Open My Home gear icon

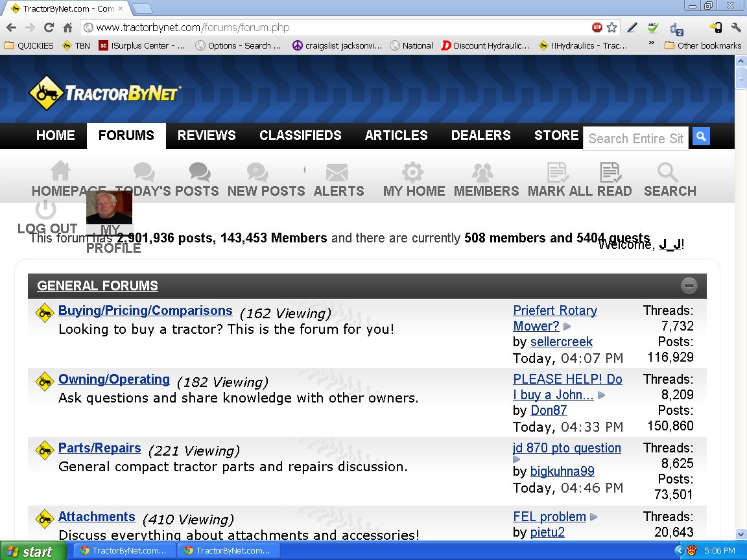pyautogui.click(x=412, y=172)
